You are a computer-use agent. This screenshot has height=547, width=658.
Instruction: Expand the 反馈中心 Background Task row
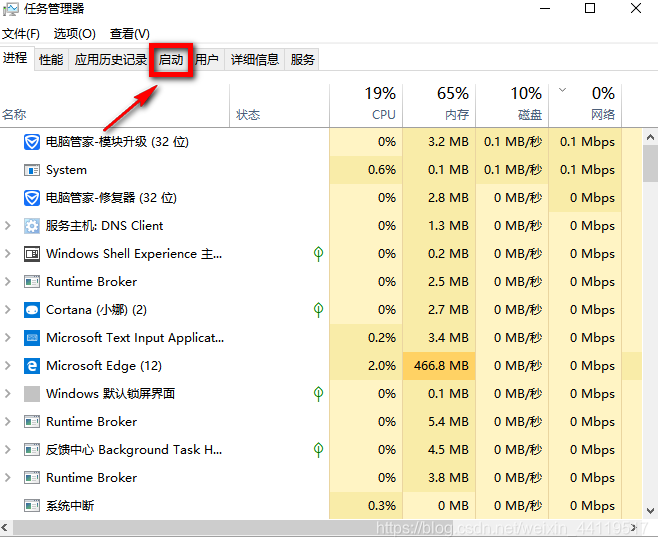[x=8, y=450]
